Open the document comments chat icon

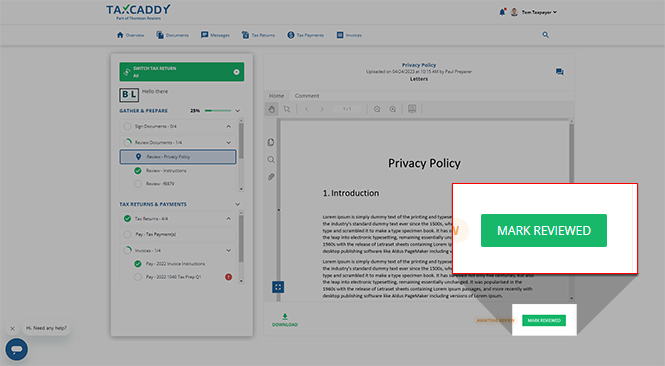pyautogui.click(x=559, y=72)
